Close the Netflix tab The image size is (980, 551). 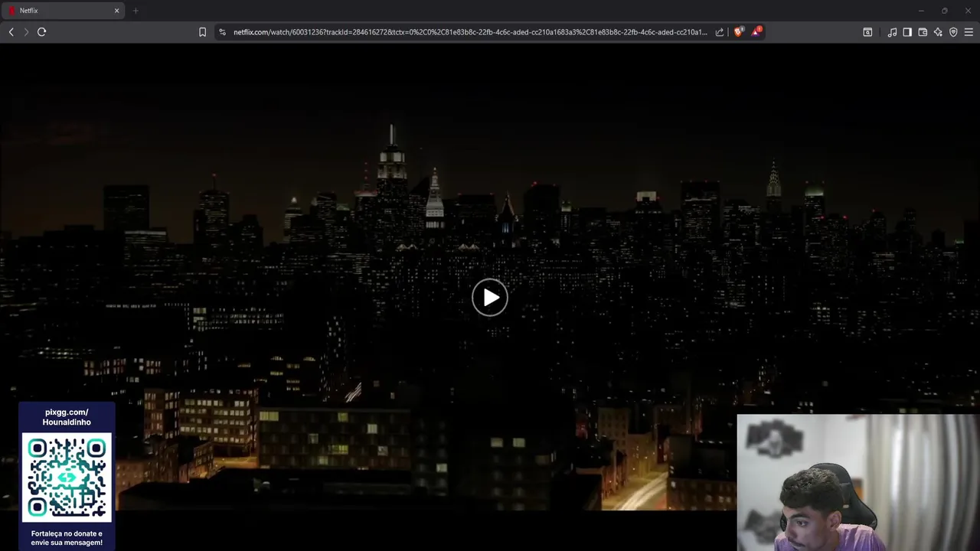pyautogui.click(x=116, y=11)
